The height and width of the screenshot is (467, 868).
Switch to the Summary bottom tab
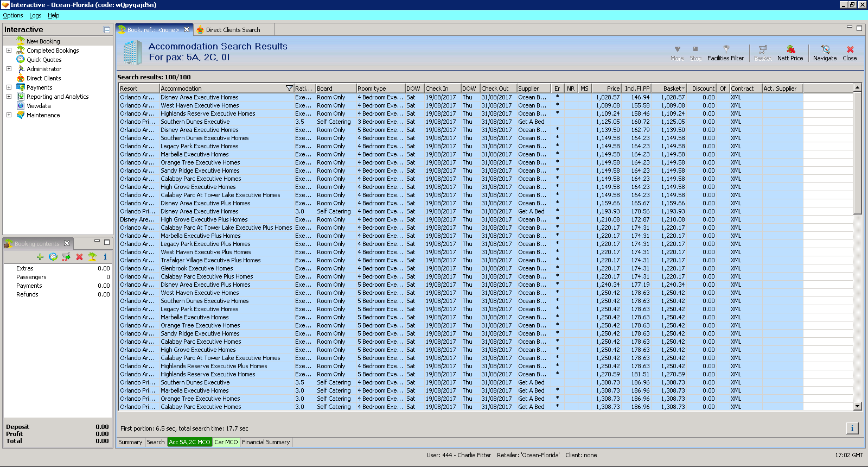pyautogui.click(x=130, y=442)
